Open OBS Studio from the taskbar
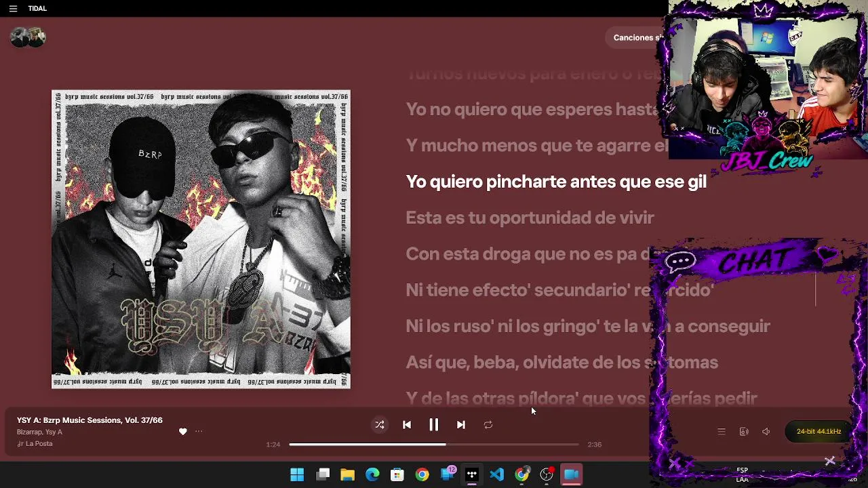The image size is (868, 488). [x=547, y=474]
